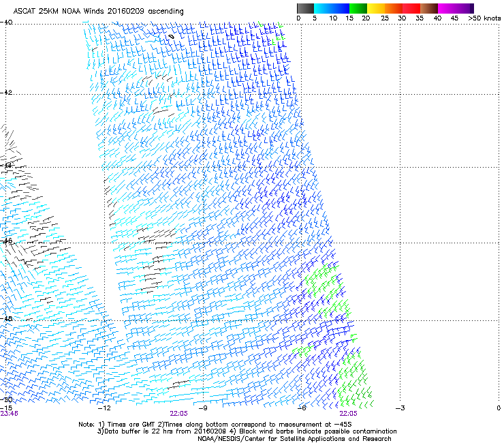504x443 pixels.
Task: Click the yellow 20-25 knots legend swatch
Action: tap(376, 8)
